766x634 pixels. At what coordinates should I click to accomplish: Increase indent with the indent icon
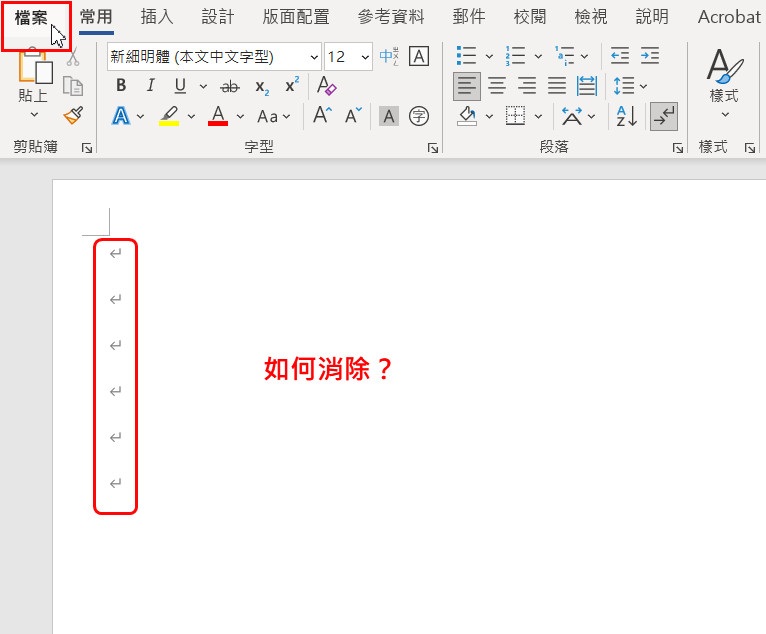coord(650,56)
